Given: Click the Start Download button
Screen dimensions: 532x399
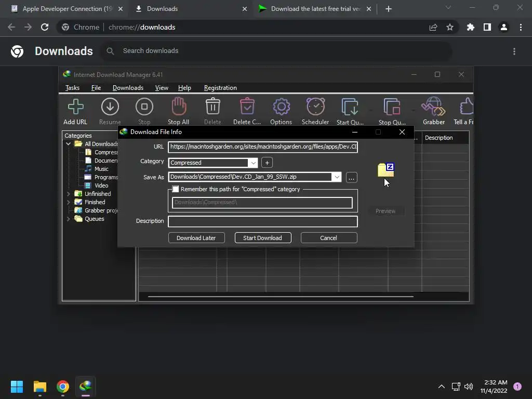Looking at the screenshot, I should (x=263, y=238).
